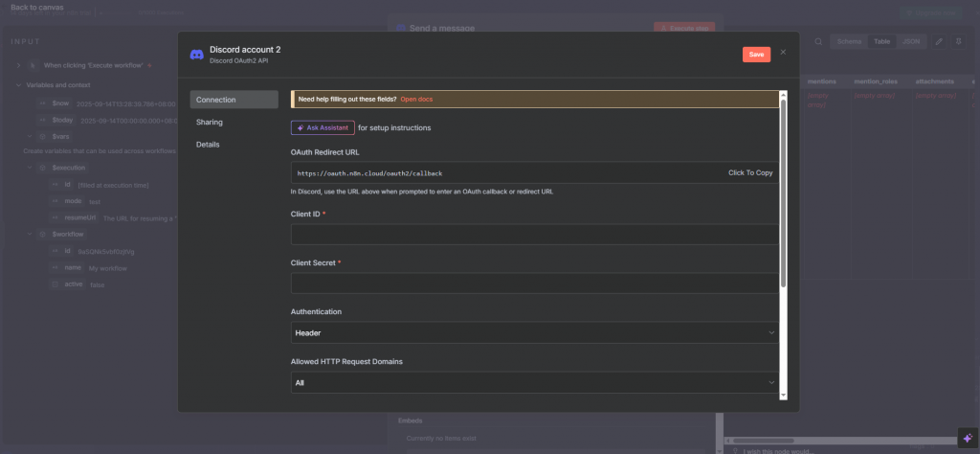Click the scroll-down arrow of the dialog scrollbar
Image resolution: width=980 pixels, height=454 pixels.
click(x=783, y=396)
